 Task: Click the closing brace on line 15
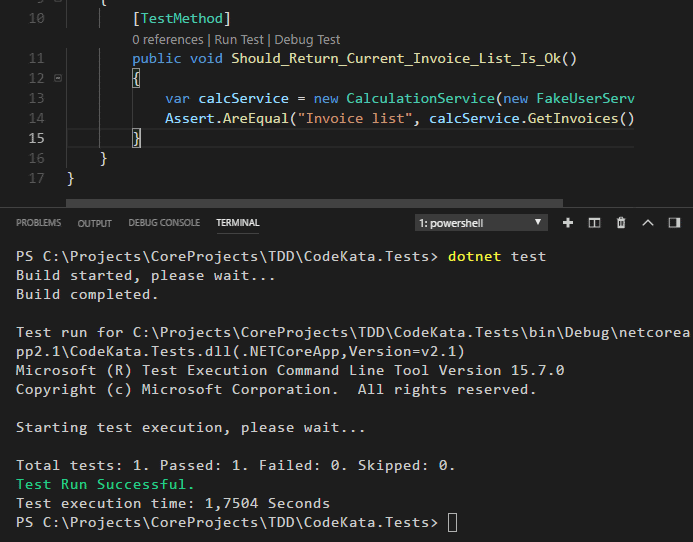(x=137, y=138)
